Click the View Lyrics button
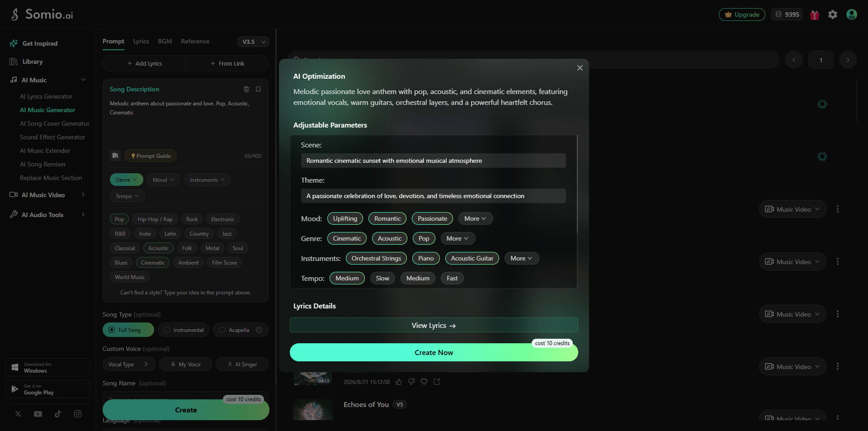868x431 pixels. 434,325
